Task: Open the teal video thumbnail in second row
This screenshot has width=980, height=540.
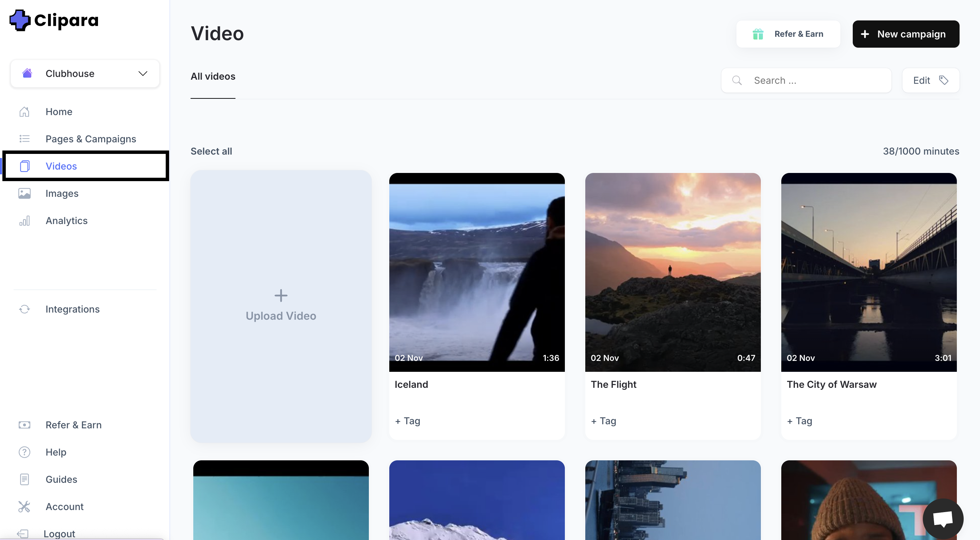Action: point(281,500)
